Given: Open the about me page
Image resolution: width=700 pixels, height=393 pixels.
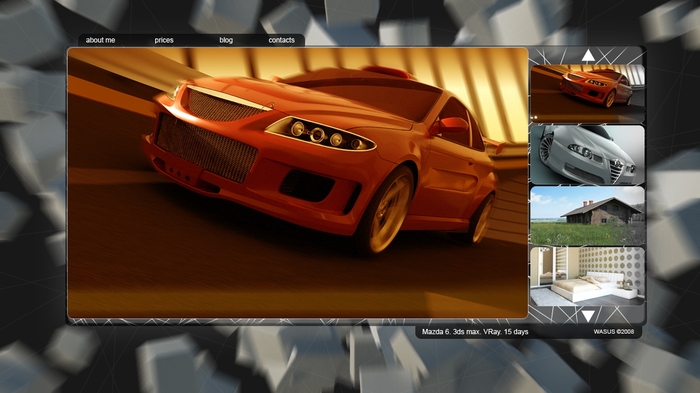Looking at the screenshot, I should 100,40.
